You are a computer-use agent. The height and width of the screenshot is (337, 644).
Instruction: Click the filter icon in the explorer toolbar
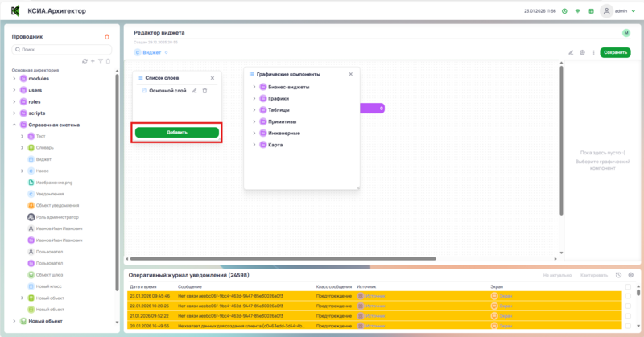pyautogui.click(x=100, y=61)
